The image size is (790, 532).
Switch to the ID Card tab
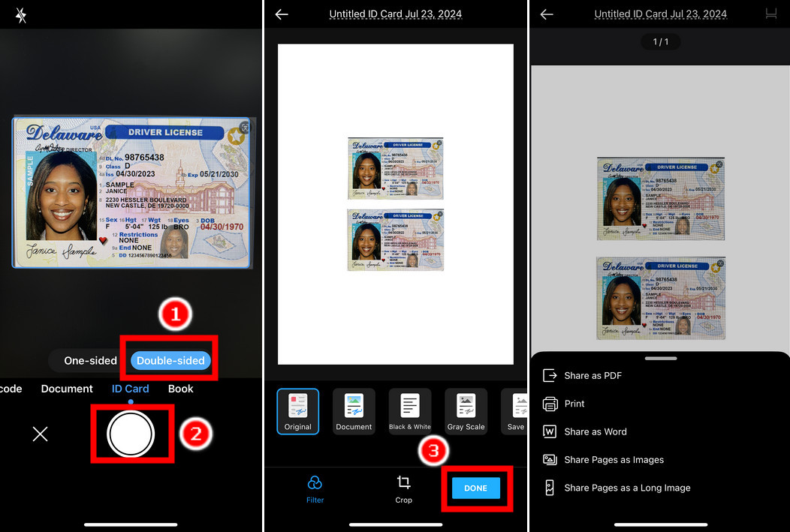coord(130,389)
